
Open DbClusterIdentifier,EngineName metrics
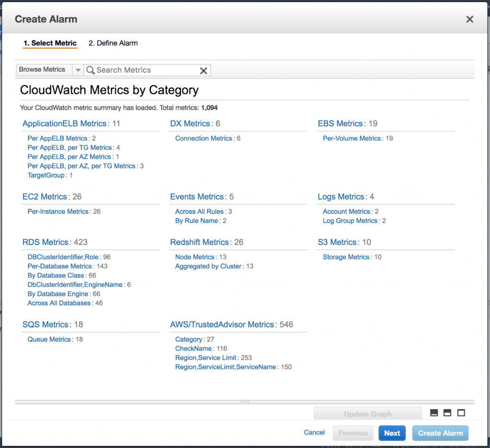(75, 284)
